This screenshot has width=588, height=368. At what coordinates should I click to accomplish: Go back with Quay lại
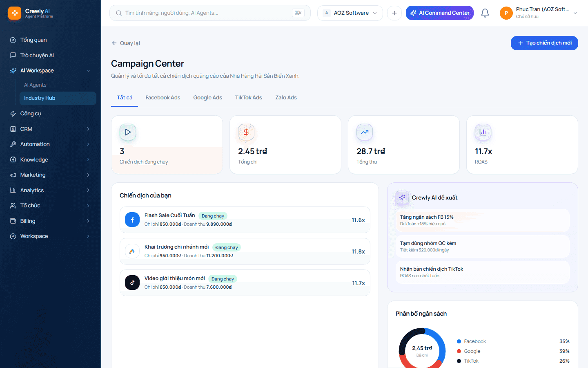tap(126, 43)
